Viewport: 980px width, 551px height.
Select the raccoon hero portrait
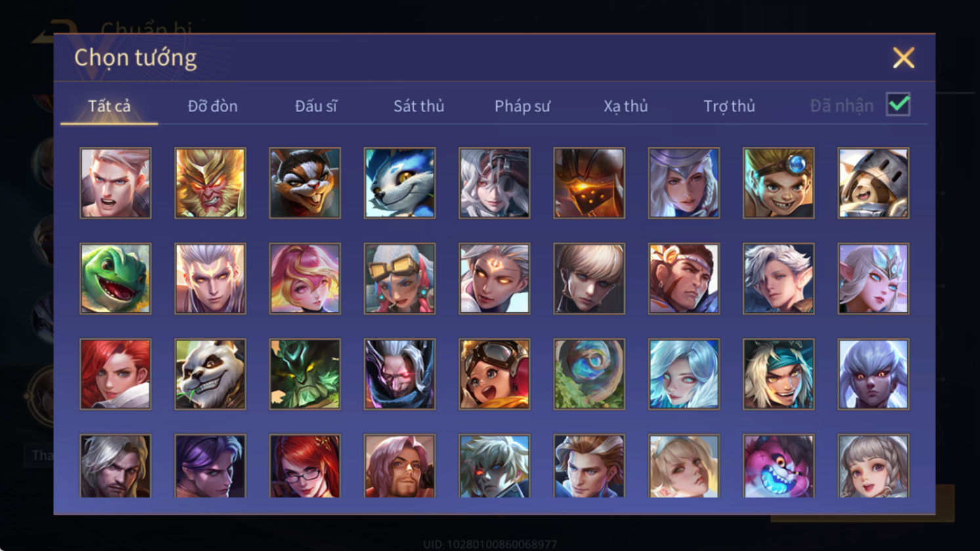coord(305,183)
